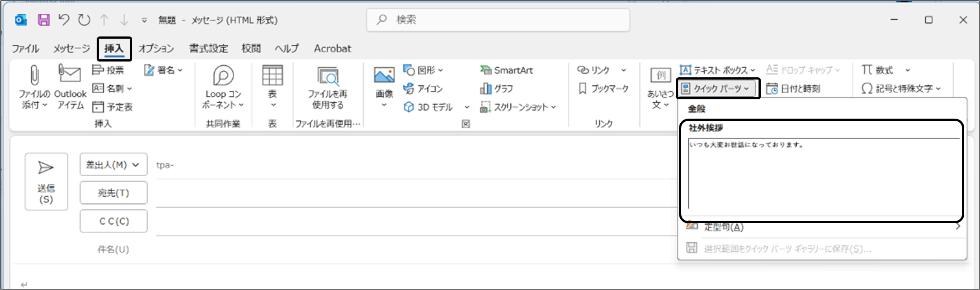Open the Quick Parts dropdown
This screenshot has width=980, height=290.
(718, 89)
